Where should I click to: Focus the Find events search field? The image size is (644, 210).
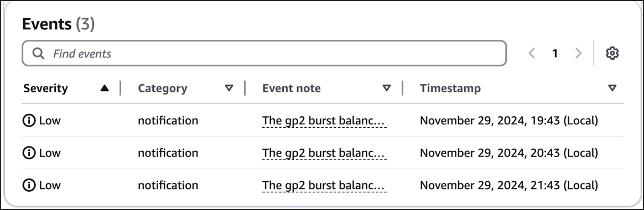pyautogui.click(x=264, y=53)
